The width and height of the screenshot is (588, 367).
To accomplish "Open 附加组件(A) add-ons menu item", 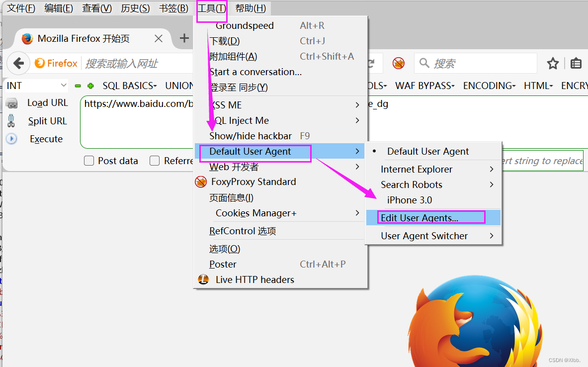I will click(280, 56).
